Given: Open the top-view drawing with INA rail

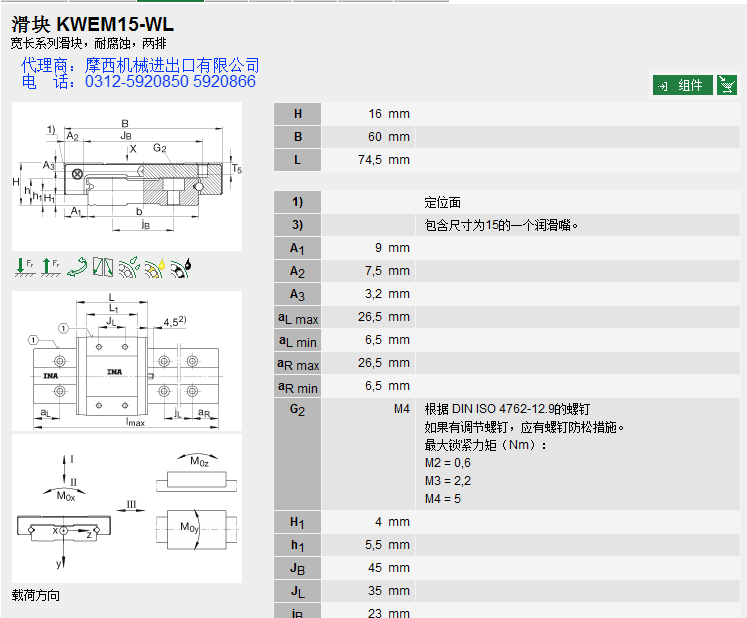Looking at the screenshot, I should pyautogui.click(x=127, y=359).
